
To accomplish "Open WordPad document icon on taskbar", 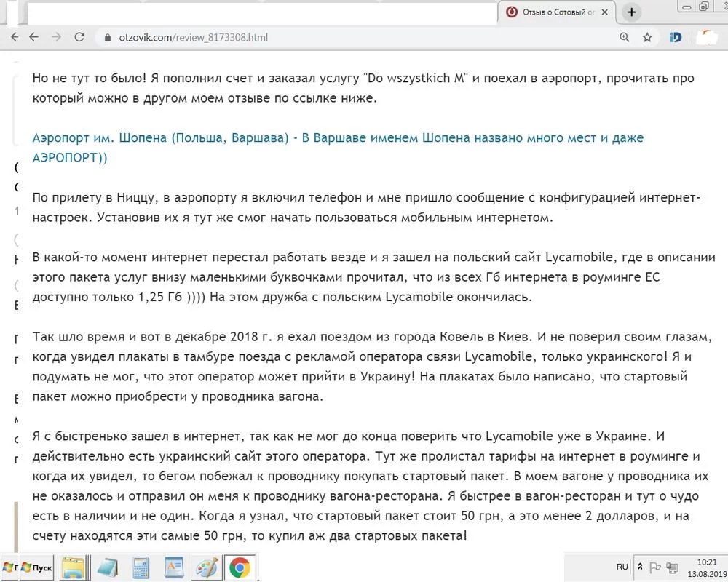I will coord(174,567).
